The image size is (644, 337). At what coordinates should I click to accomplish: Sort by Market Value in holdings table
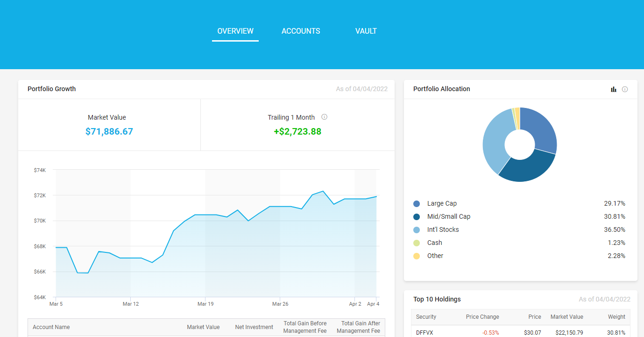click(x=566, y=317)
